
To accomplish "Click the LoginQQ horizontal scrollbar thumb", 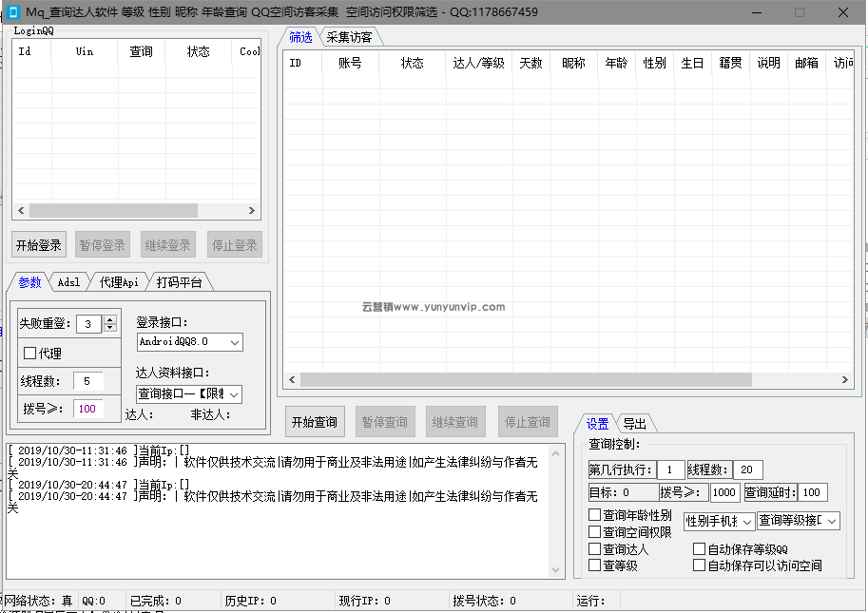I will click(x=113, y=210).
